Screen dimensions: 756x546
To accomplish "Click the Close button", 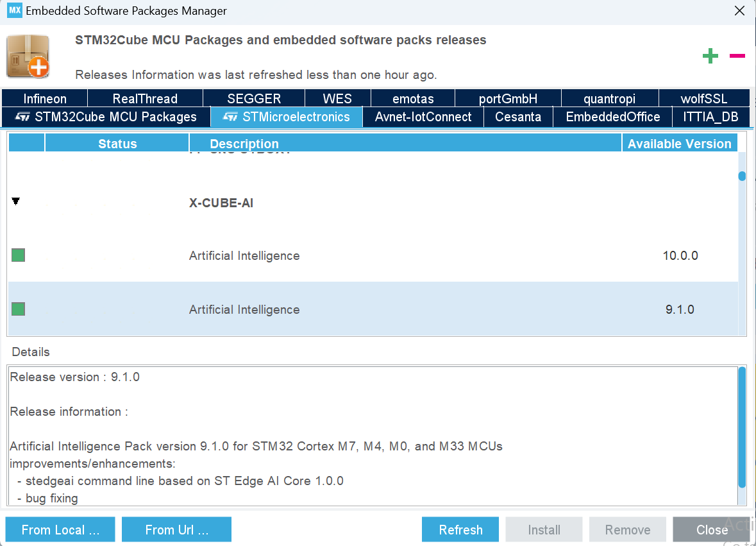I will coord(712,529).
